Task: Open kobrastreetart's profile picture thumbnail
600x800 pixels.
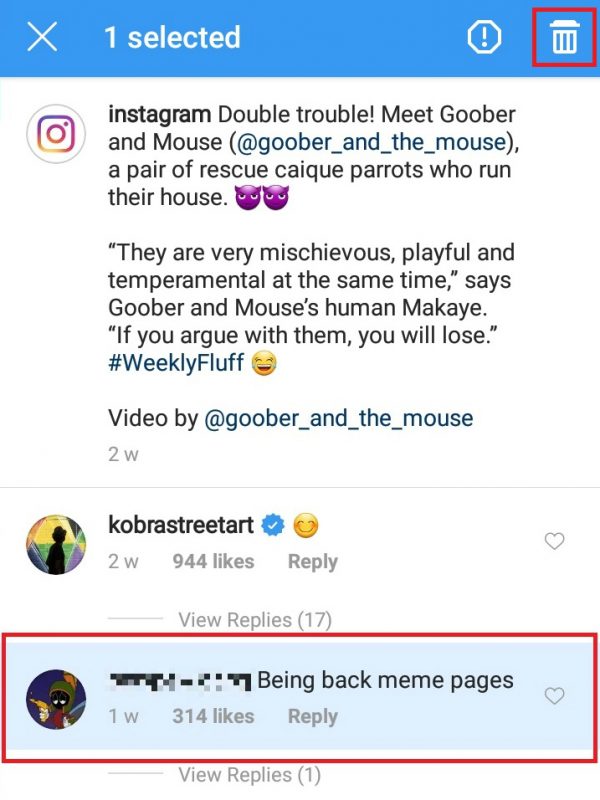Action: 56,543
